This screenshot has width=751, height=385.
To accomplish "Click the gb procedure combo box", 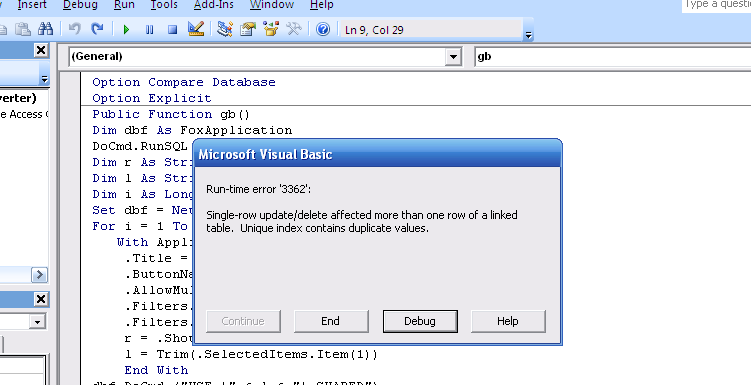I will [x=612, y=57].
